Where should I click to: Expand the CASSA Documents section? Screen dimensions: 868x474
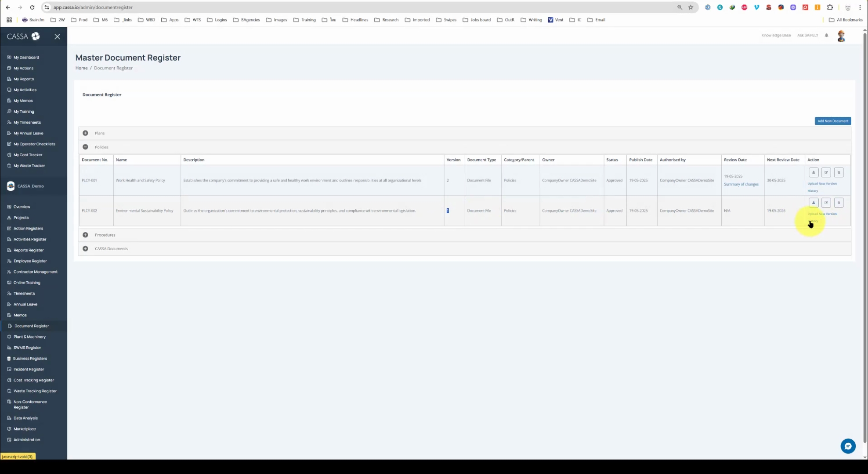point(85,248)
